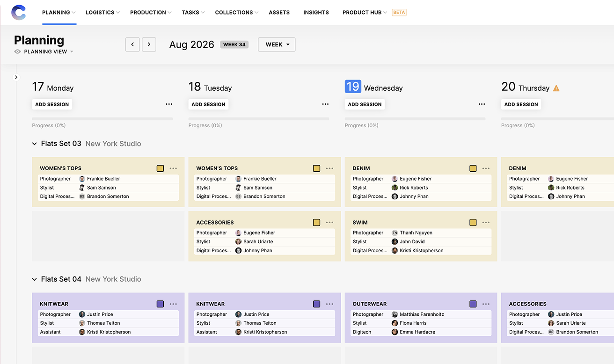Image resolution: width=614 pixels, height=364 pixels.
Task: Click empty session slot under Monday's Women's Tops
Action: pyautogui.click(x=108, y=236)
